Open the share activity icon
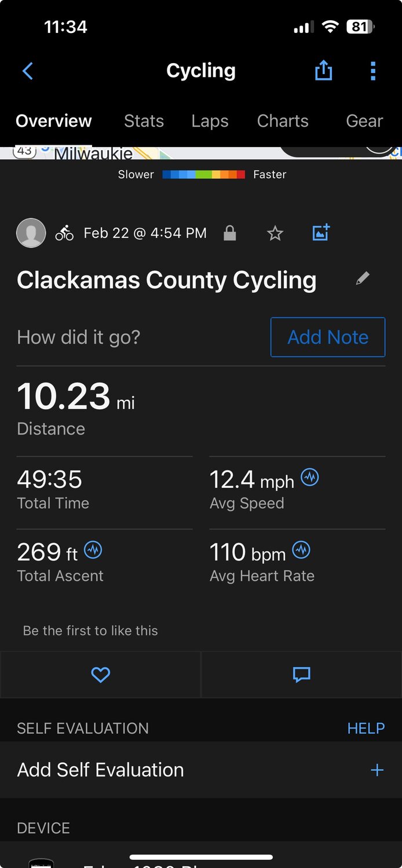 click(x=323, y=71)
